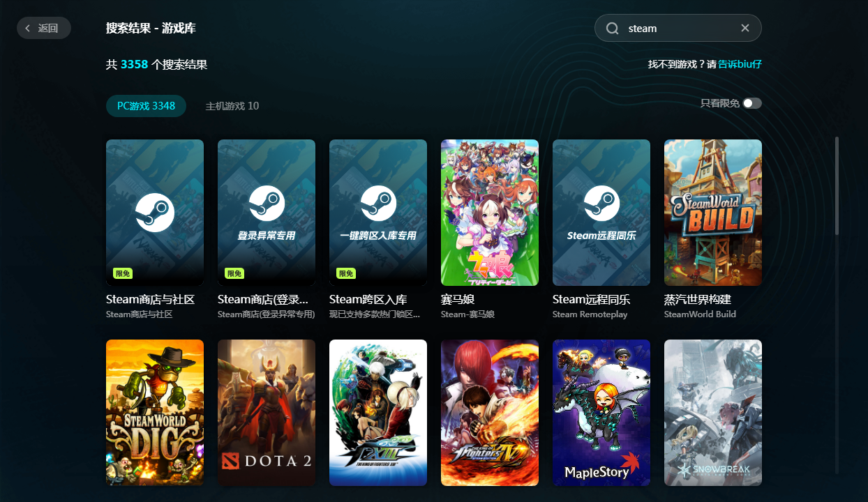868x502 pixels.
Task: Click the magnifier search icon
Action: 613,29
